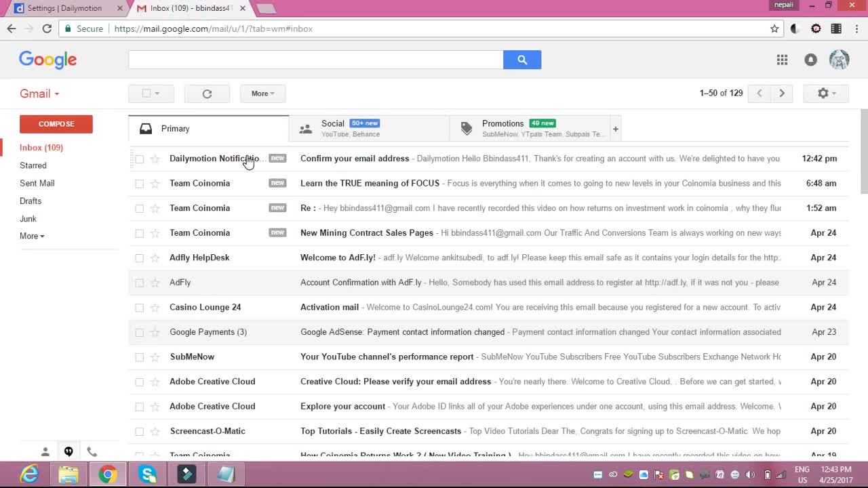Open Internet Explorer from the taskbar
Viewport: 868px width, 488px height.
point(29,474)
